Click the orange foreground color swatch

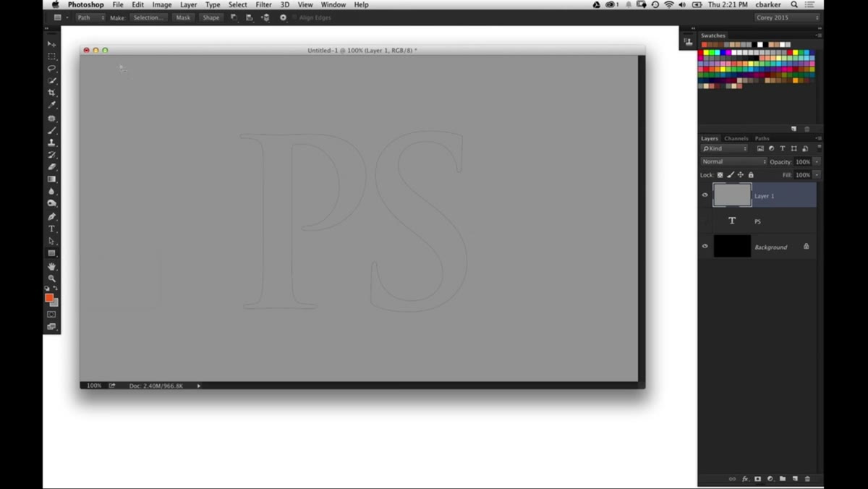(49, 297)
